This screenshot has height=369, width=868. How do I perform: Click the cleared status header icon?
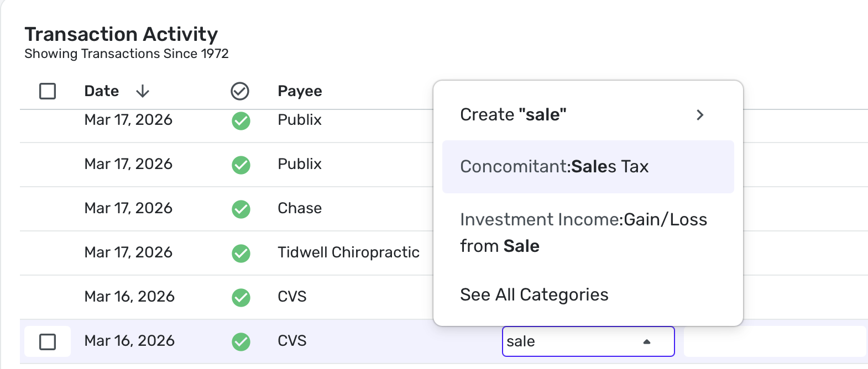point(240,91)
